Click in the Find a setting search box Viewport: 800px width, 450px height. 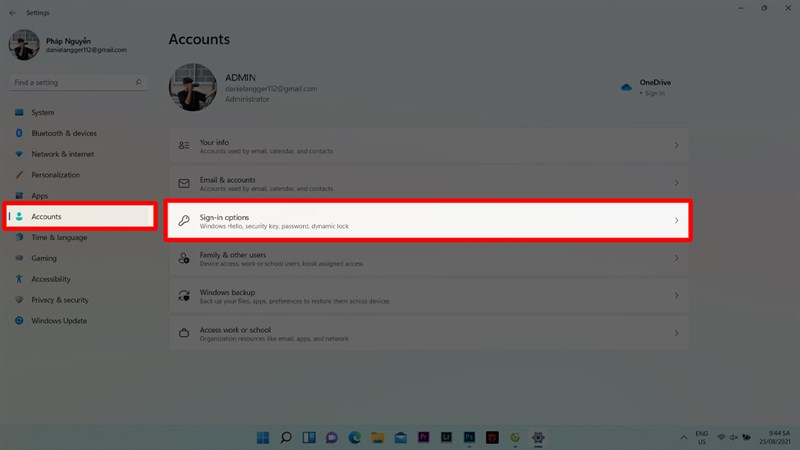78,82
